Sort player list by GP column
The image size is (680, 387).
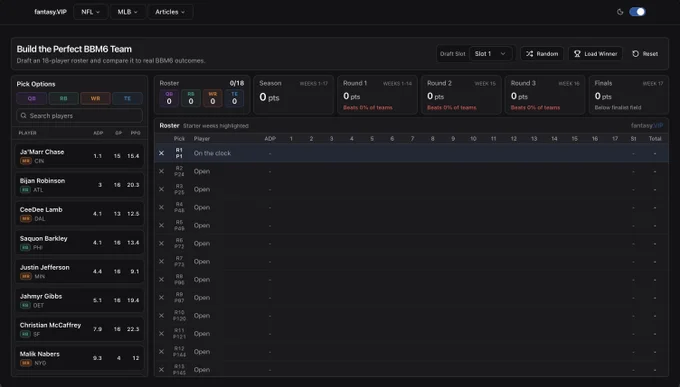pos(118,133)
